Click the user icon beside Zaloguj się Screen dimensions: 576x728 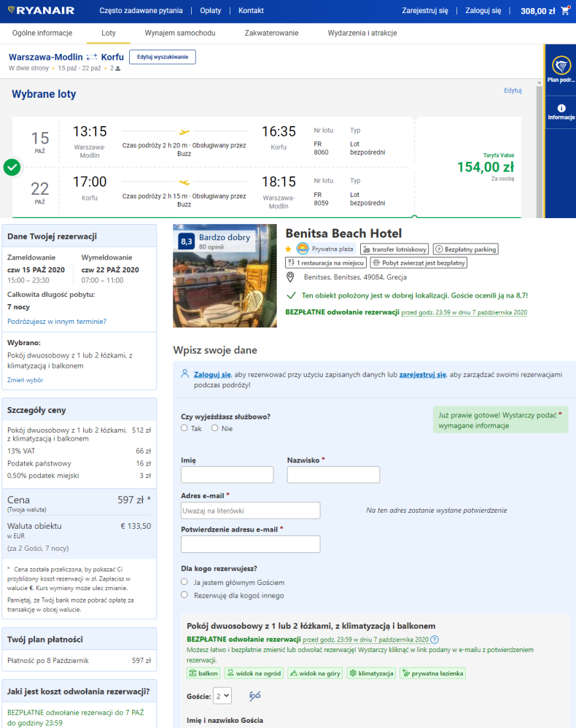184,373
